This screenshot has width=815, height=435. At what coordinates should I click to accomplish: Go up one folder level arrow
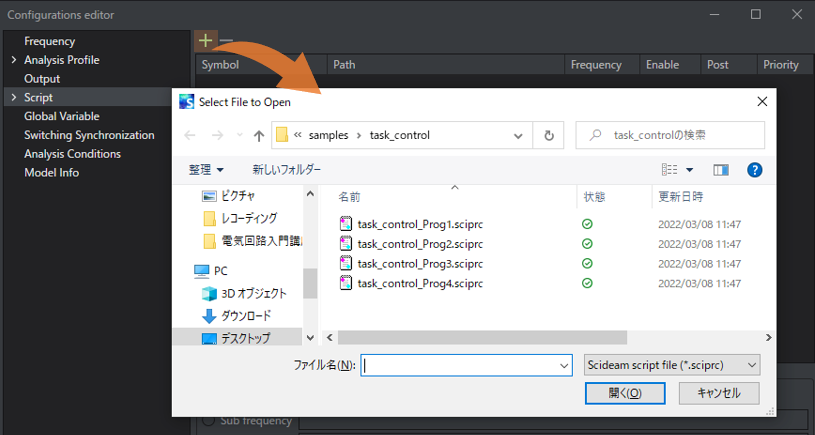click(258, 136)
